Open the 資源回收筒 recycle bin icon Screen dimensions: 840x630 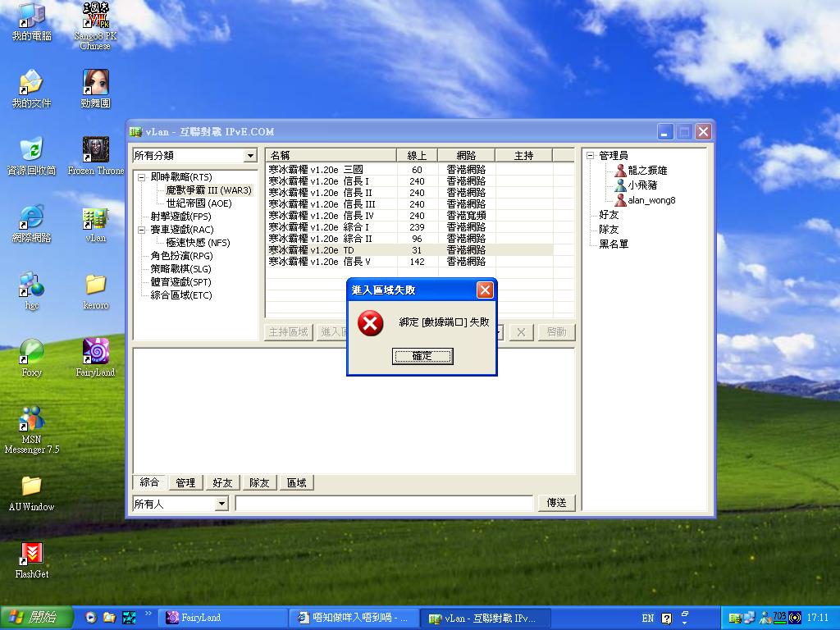pyautogui.click(x=31, y=151)
